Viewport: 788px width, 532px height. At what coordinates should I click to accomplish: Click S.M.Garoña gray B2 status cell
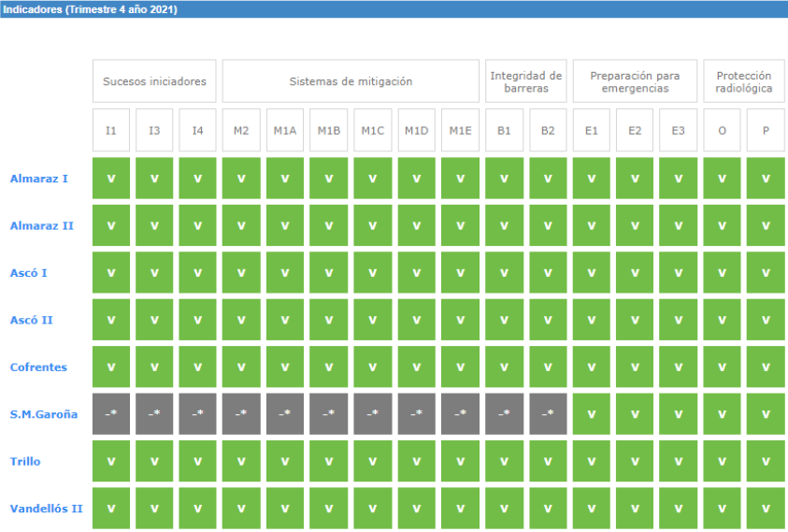coord(548,413)
